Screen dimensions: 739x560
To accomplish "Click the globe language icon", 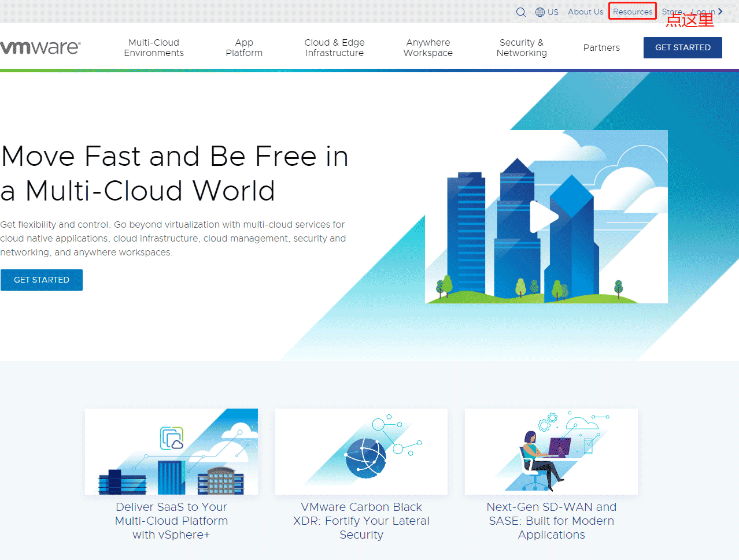I will pos(540,12).
